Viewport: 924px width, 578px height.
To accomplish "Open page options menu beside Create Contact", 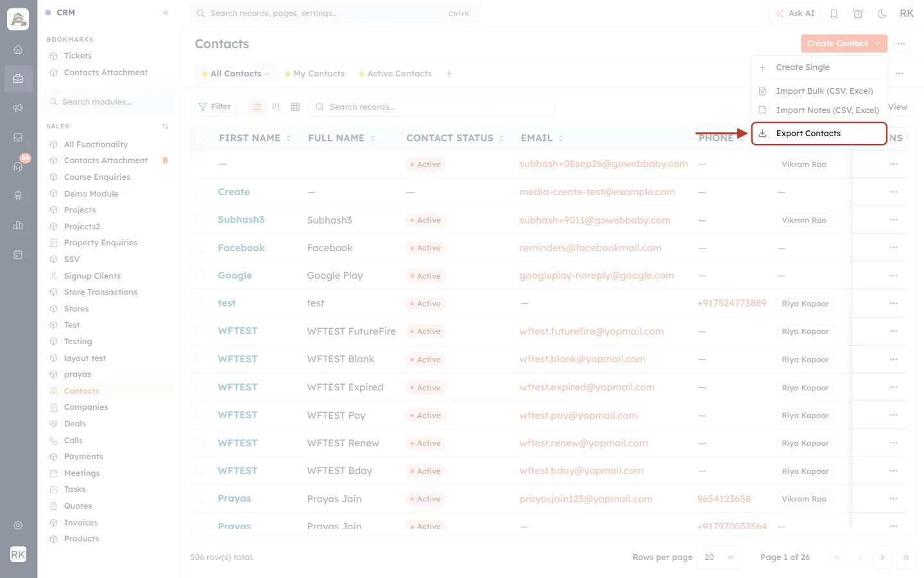I will pyautogui.click(x=902, y=44).
